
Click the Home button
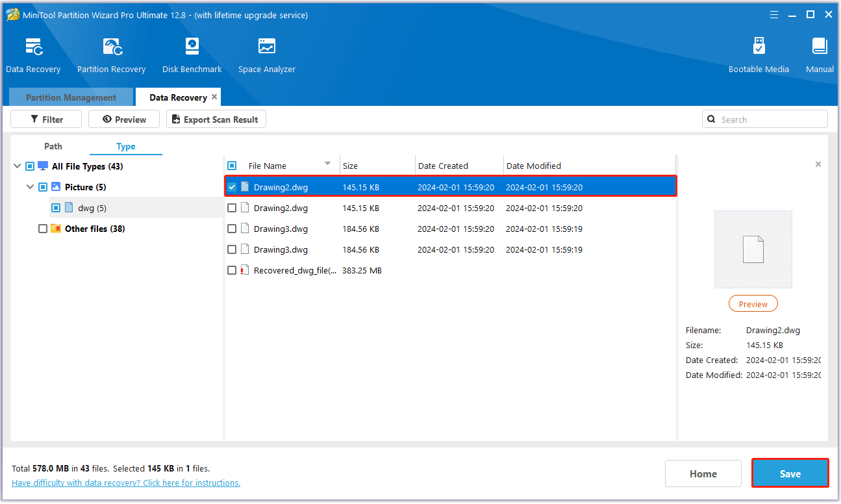point(703,473)
